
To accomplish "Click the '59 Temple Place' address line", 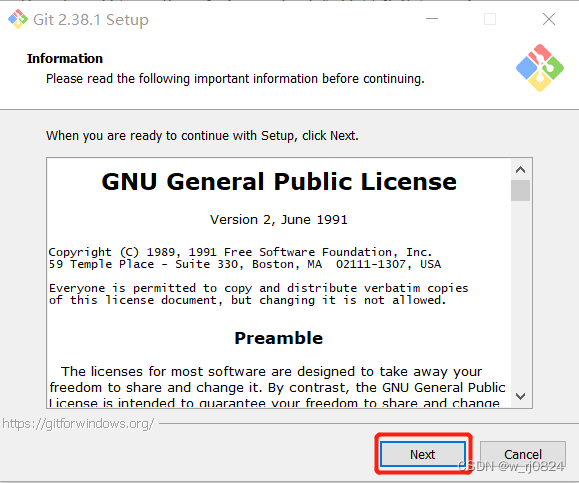I will pyautogui.click(x=245, y=264).
